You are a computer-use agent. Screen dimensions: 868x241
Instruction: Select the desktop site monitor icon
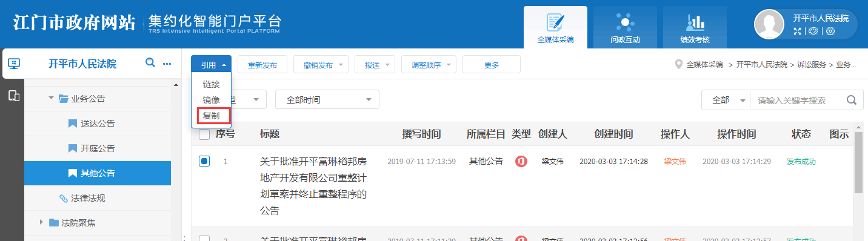click(x=14, y=64)
